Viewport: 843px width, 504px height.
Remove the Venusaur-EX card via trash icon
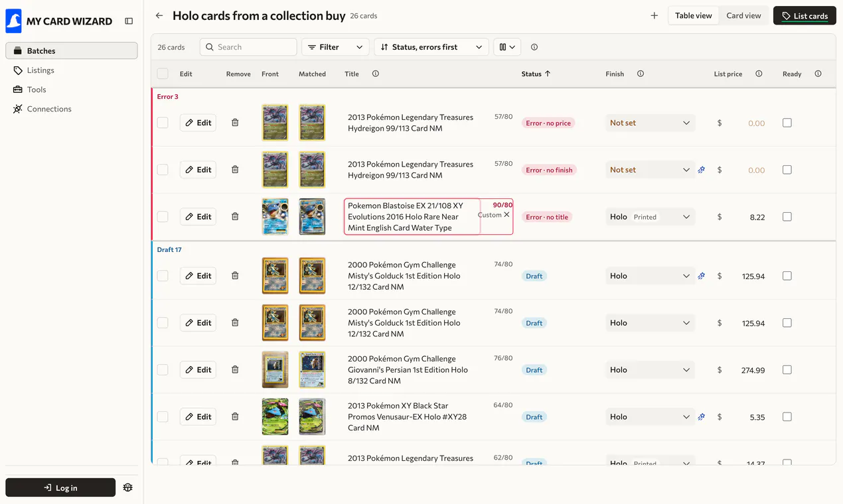coord(235,416)
